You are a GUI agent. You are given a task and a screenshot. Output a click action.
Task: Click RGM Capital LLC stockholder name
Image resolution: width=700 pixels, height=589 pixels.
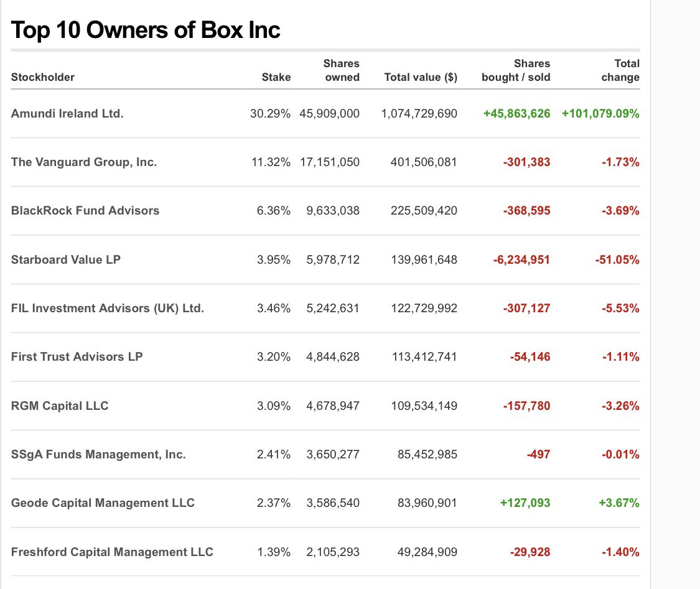pyautogui.click(x=60, y=406)
